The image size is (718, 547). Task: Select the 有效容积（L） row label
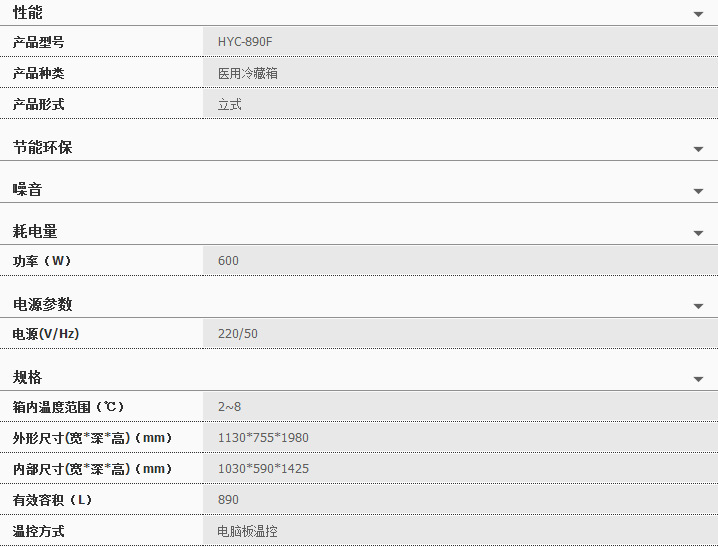(x=52, y=500)
